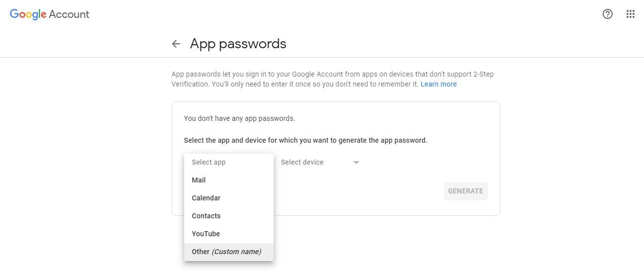Click the word Google in header logo
644x276 pixels.
tap(28, 14)
